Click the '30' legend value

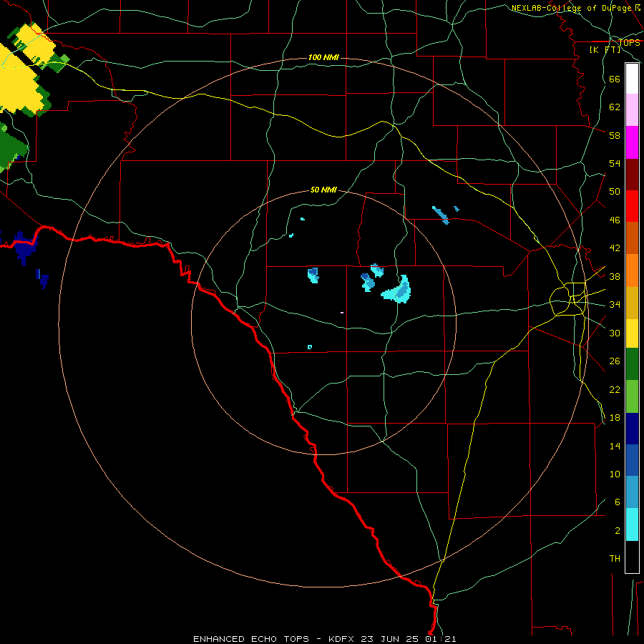click(615, 333)
